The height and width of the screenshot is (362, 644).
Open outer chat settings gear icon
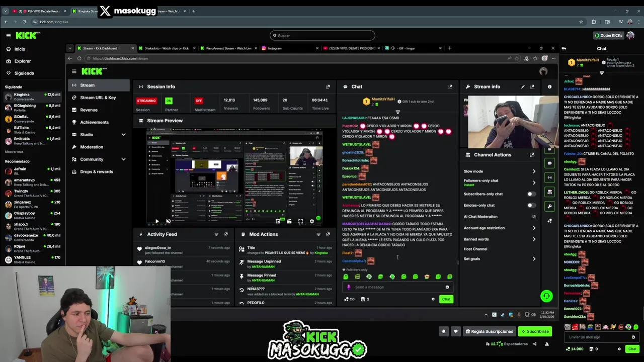tap(619, 349)
